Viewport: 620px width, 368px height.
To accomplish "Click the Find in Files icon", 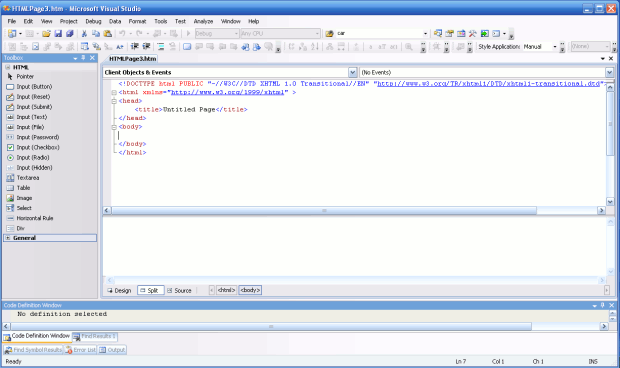I will point(329,34).
